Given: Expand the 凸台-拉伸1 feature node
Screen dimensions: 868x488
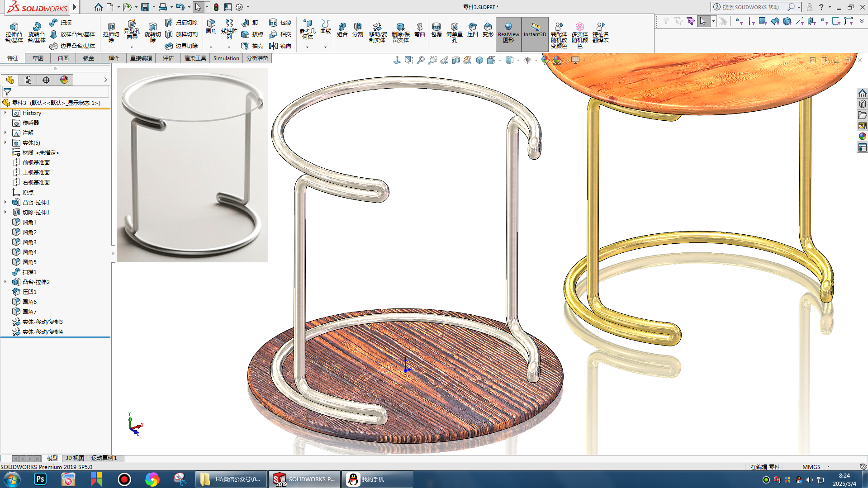Looking at the screenshot, I should click(x=5, y=203).
